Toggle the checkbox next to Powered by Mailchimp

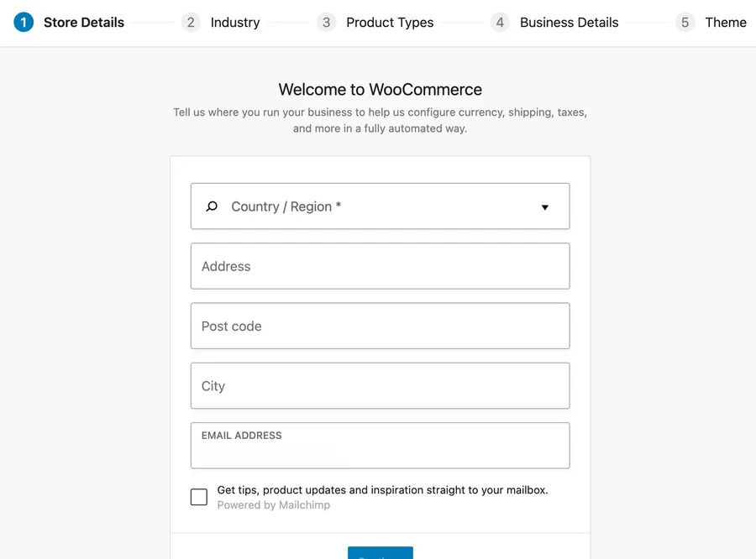tap(198, 497)
